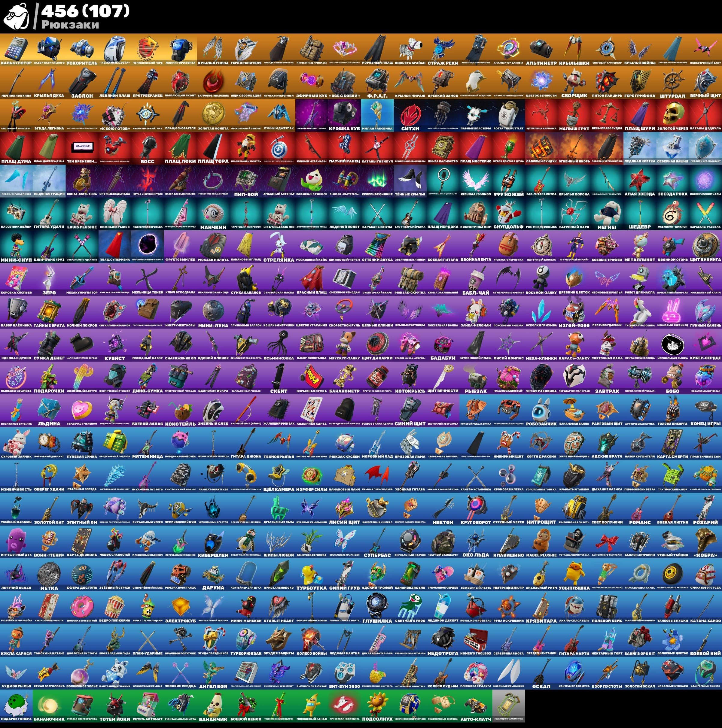Choose the Манчкин backpack

point(213,214)
